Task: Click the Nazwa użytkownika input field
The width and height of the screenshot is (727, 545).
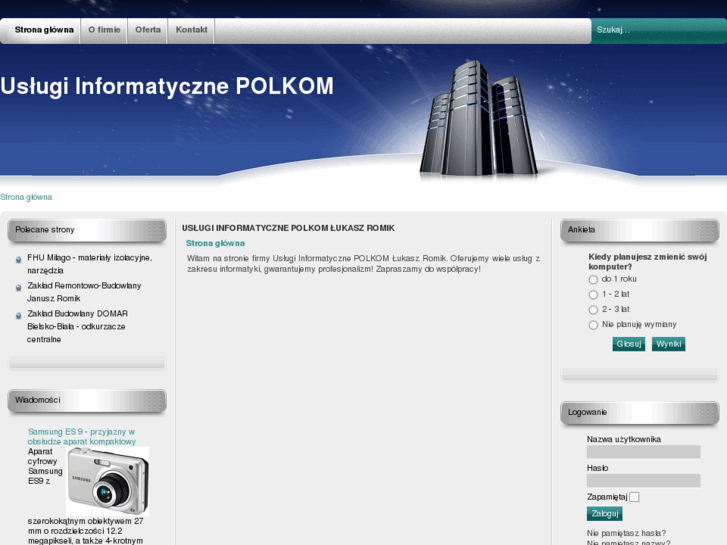Action: (644, 452)
